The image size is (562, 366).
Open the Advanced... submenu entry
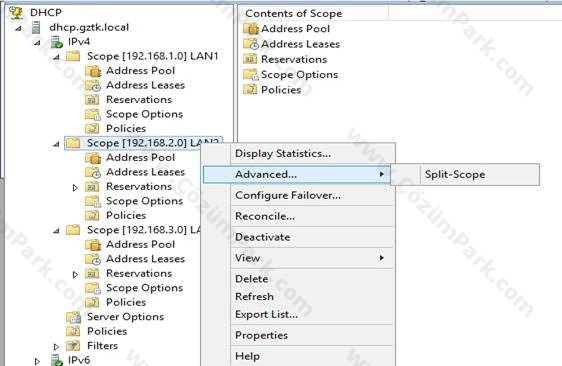click(297, 175)
